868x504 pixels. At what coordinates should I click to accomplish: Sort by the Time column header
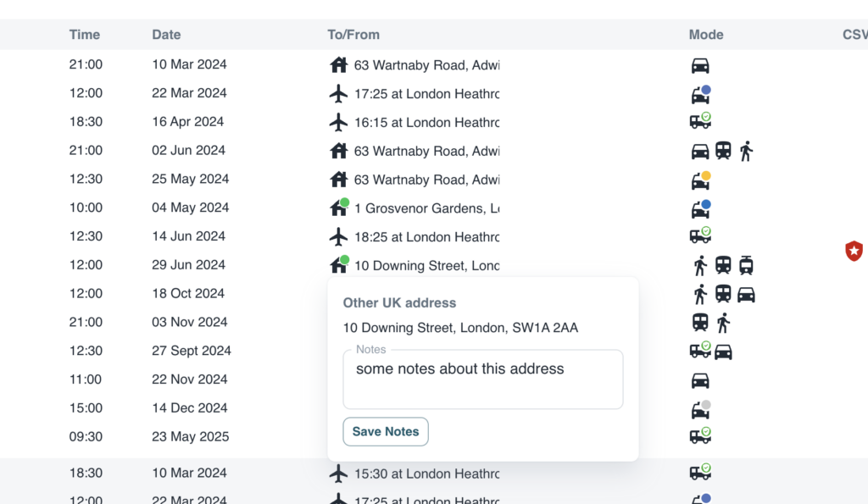[85, 35]
